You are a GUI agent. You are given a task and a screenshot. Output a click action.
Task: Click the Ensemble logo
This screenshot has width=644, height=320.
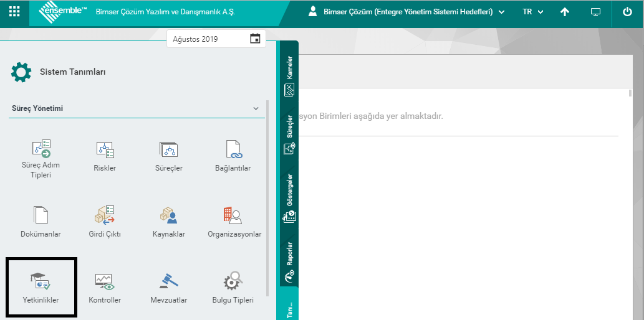63,12
